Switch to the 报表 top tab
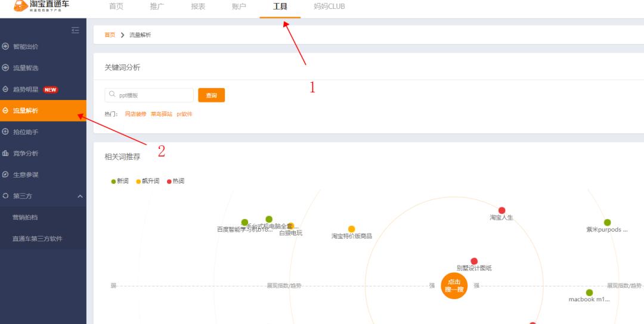644x324 pixels. (x=198, y=7)
